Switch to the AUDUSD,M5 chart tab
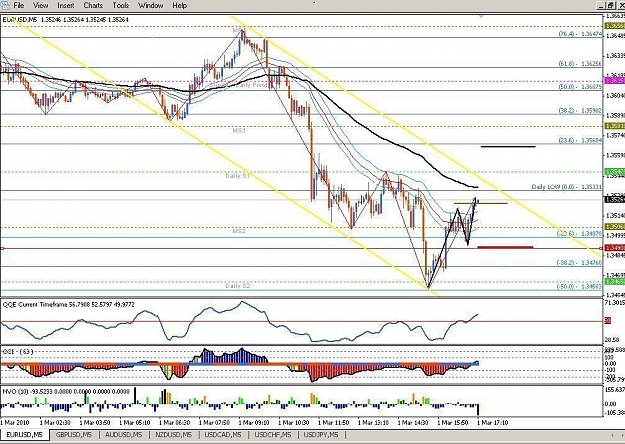 [x=123, y=434]
